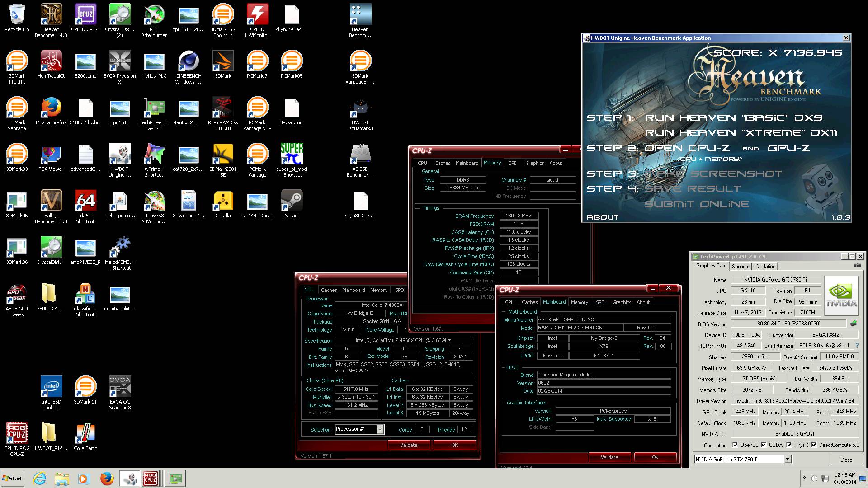
Task: Launch MSI Afterburner shortcut
Action: click(x=154, y=20)
